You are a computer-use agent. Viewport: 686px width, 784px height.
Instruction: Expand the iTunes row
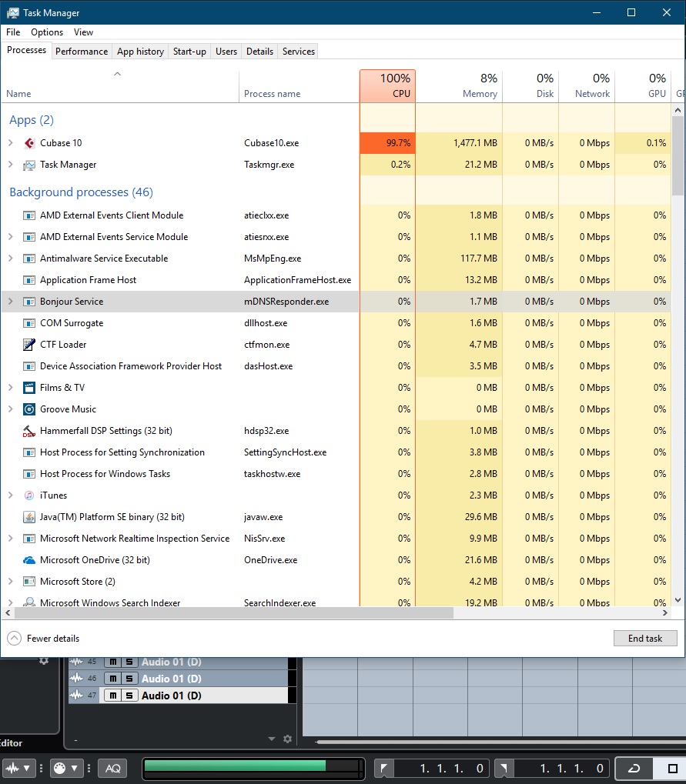click(11, 495)
